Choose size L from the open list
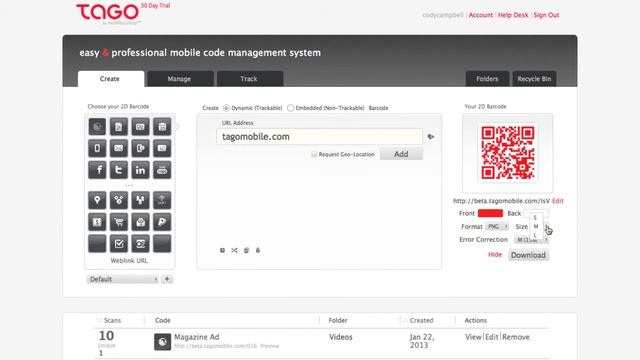 [535, 235]
